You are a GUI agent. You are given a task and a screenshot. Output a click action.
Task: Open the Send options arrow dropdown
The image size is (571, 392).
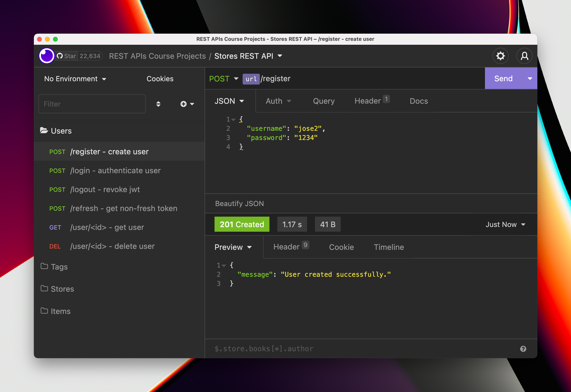[530, 79]
